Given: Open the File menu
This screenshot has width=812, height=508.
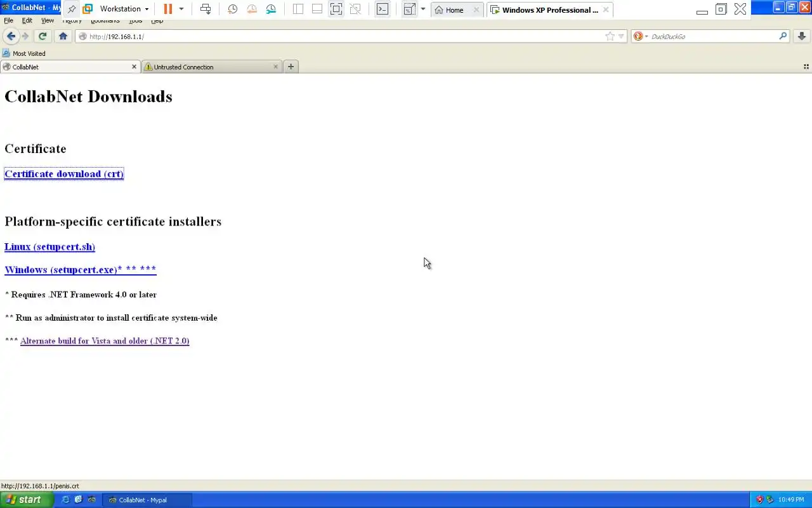Looking at the screenshot, I should [x=8, y=20].
